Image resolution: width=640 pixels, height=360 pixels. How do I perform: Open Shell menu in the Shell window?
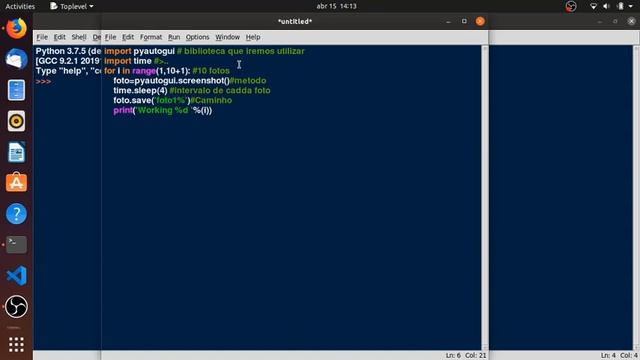click(x=79, y=37)
